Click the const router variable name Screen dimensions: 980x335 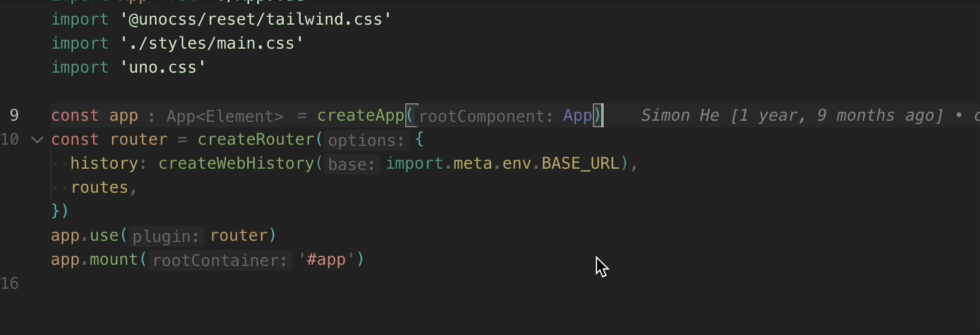pos(138,139)
